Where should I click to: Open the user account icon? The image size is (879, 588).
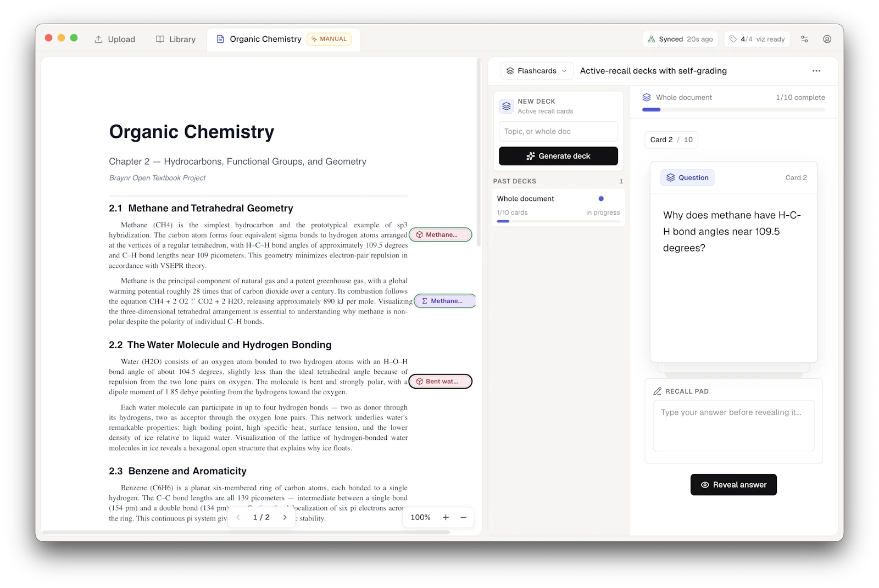coord(827,39)
